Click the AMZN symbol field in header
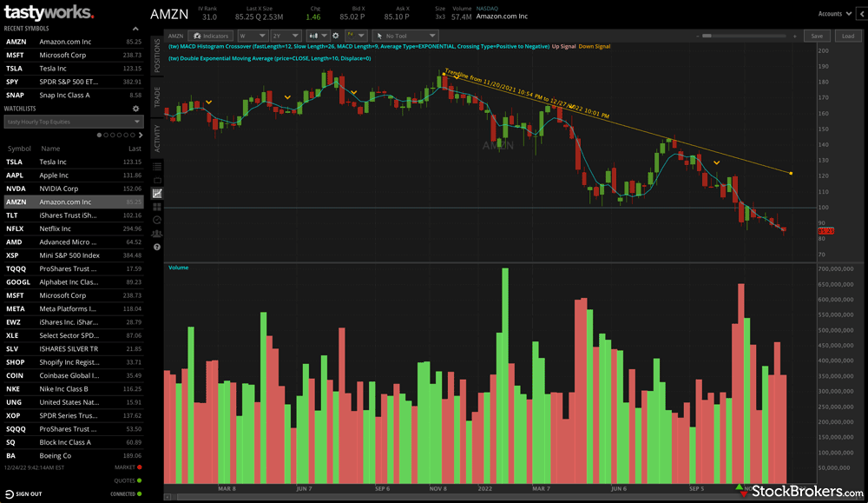This screenshot has height=503, width=868. pos(169,15)
